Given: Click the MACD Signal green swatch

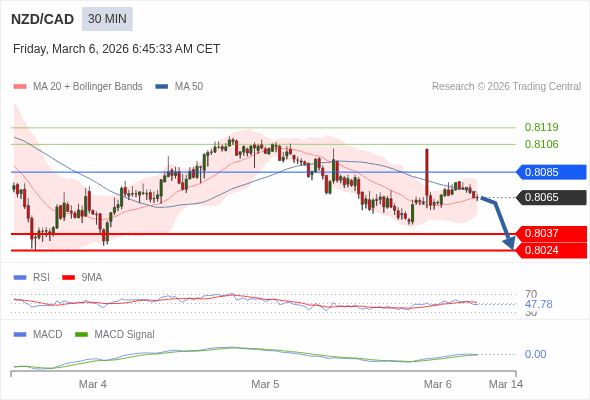Looking at the screenshot, I should tap(81, 335).
